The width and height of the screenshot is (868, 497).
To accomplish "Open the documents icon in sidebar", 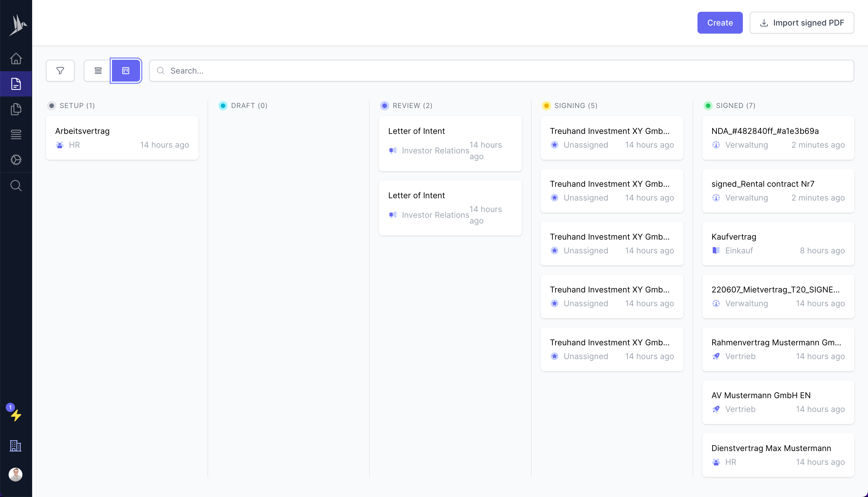I will 16,84.
